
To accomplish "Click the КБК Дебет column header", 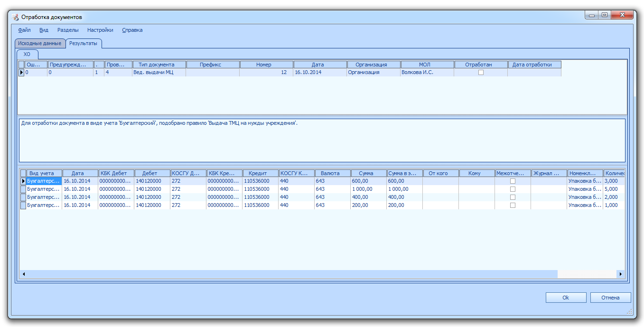I will pyautogui.click(x=116, y=173).
